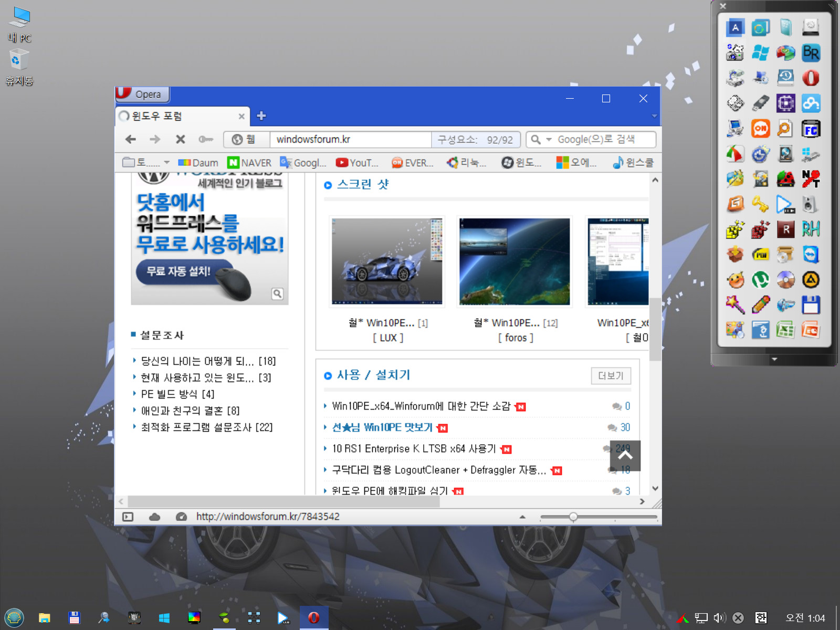840x630 pixels.
Task: Expand the search engine dropdown beside the magnifier
Action: click(549, 140)
